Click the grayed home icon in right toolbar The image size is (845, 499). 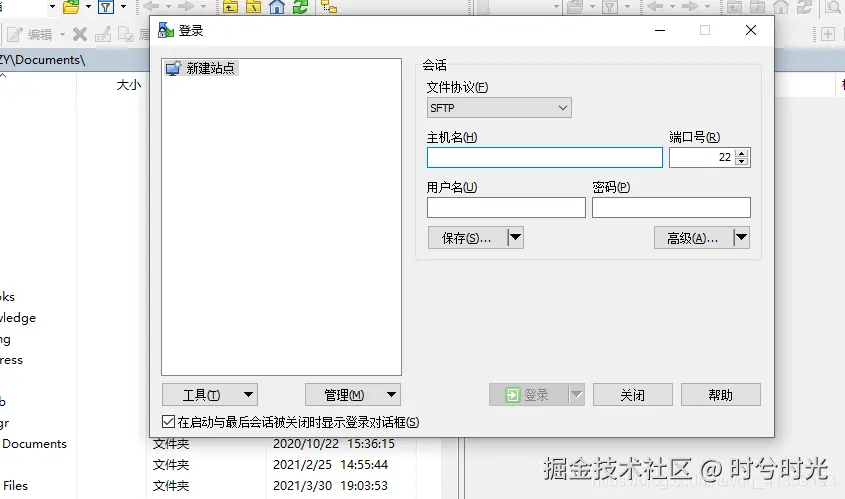point(781,7)
